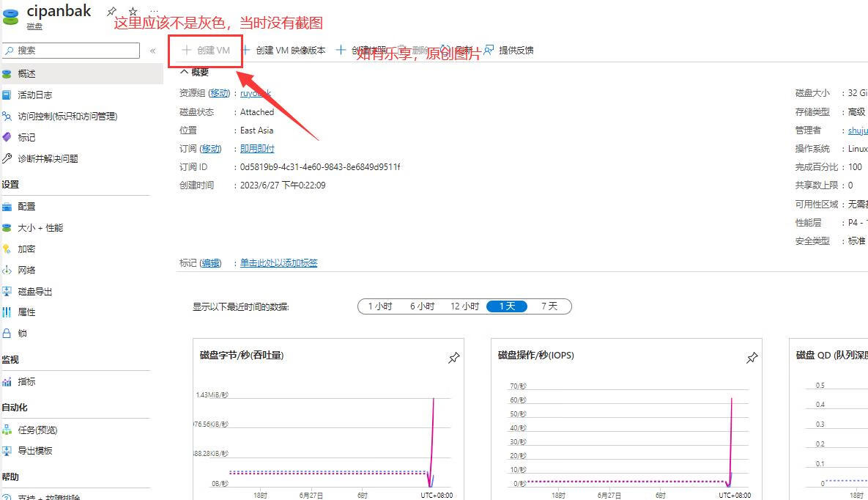Image resolution: width=868 pixels, height=500 pixels.
Task: Click the 编辑 link beside 标记
Action: pyautogui.click(x=211, y=262)
